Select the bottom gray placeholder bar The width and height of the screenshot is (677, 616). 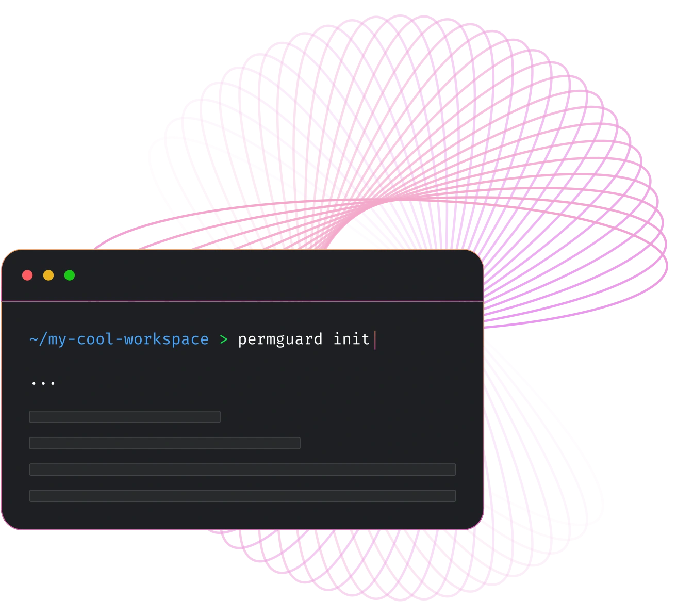[242, 496]
